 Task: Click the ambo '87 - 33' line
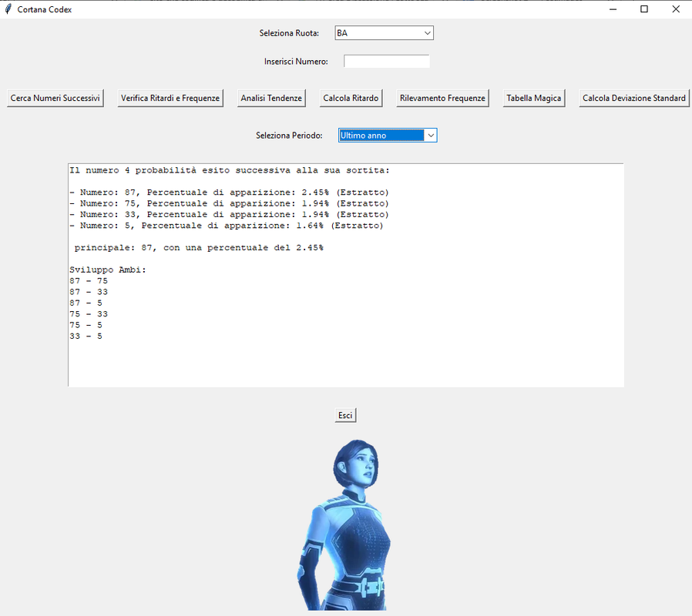(x=89, y=292)
